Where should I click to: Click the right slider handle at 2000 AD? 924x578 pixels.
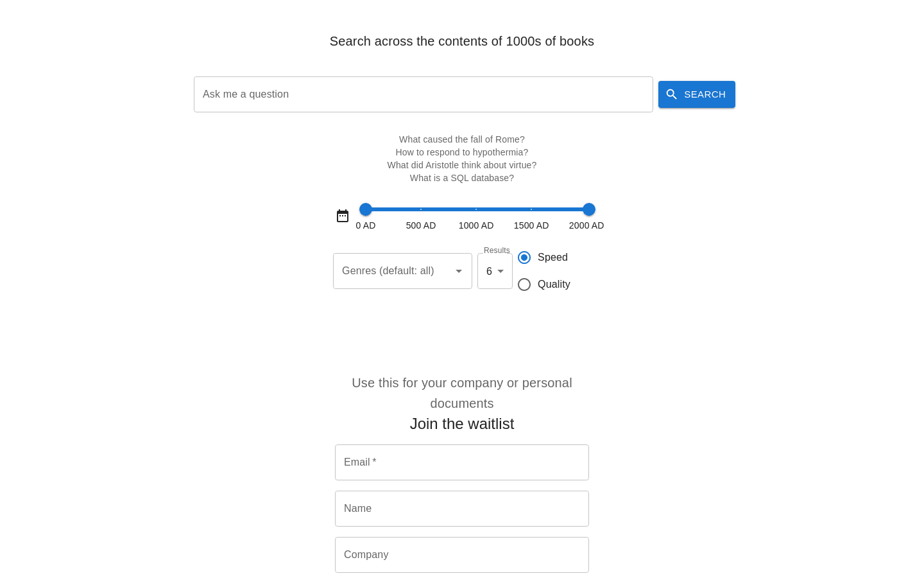tap(588, 209)
